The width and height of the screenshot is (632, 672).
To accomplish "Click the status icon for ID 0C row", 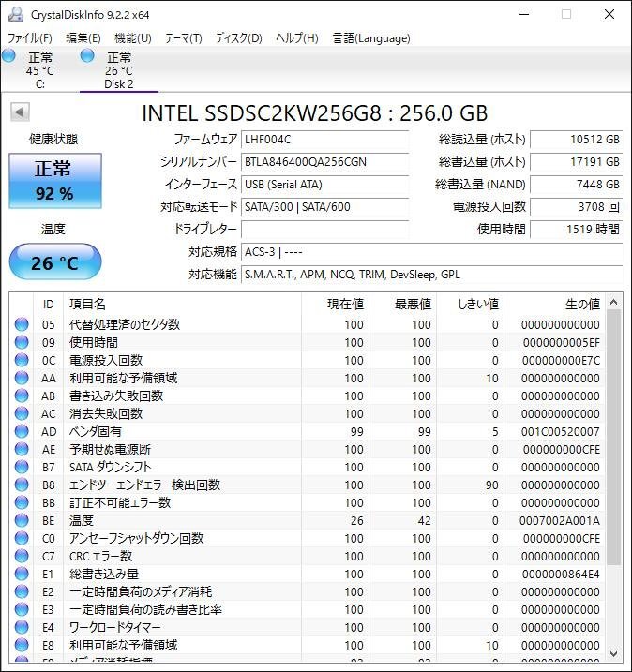I will [22, 360].
